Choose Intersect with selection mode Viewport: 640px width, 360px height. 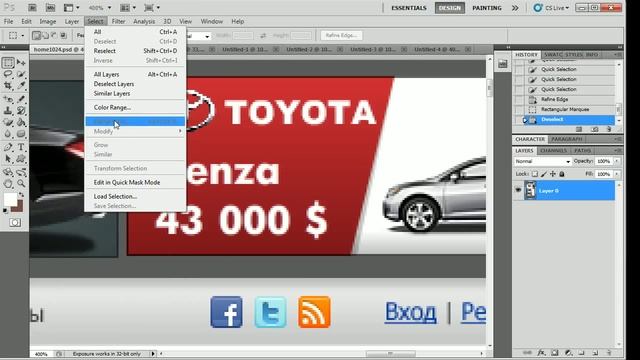coord(63,36)
